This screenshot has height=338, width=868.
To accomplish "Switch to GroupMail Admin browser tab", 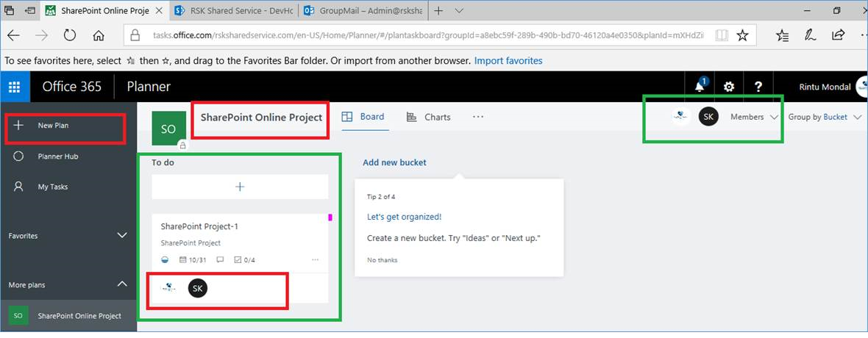I will 362,10.
